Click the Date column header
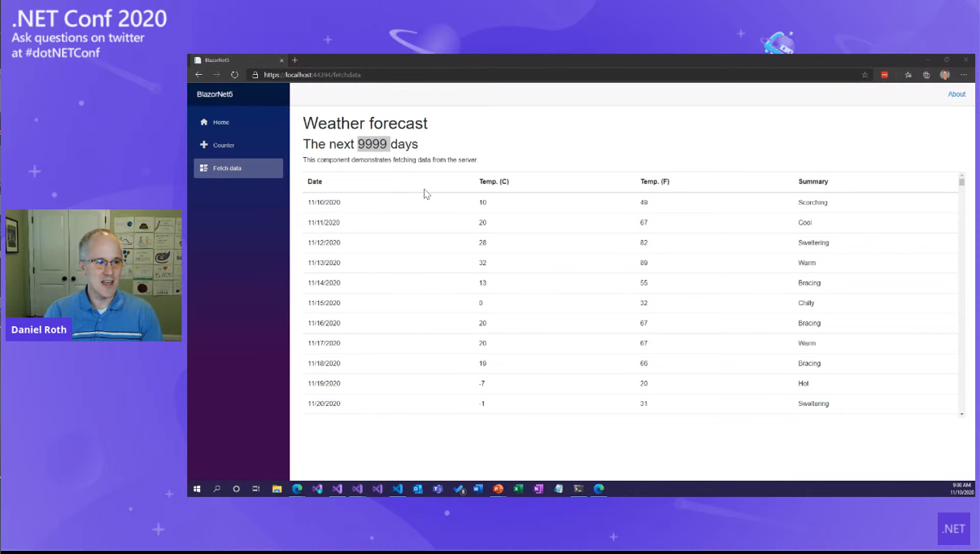The image size is (980, 554). point(315,181)
